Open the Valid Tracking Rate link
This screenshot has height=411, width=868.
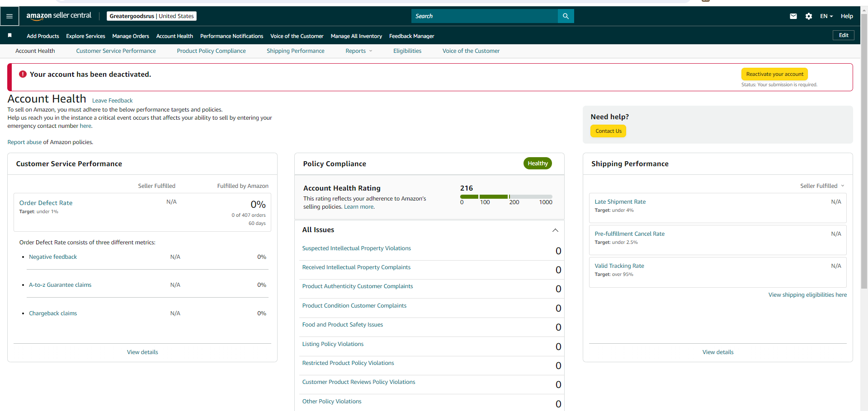tap(619, 266)
